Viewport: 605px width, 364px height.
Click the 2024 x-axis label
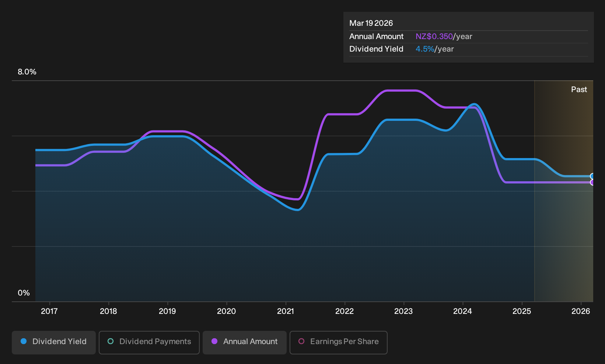pyautogui.click(x=462, y=311)
